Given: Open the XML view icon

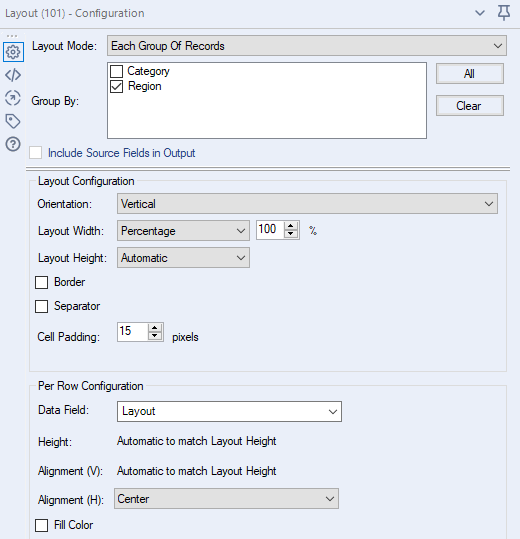Looking at the screenshot, I should click(x=13, y=75).
